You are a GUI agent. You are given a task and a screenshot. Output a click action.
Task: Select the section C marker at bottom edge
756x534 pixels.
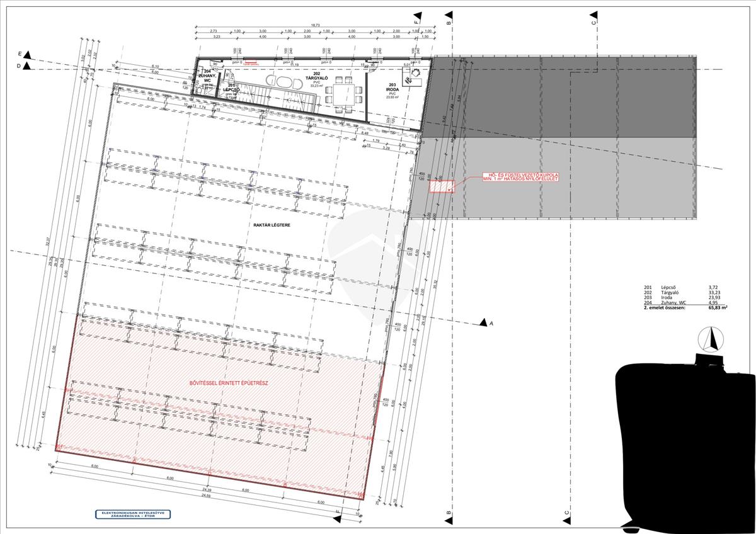point(567,514)
